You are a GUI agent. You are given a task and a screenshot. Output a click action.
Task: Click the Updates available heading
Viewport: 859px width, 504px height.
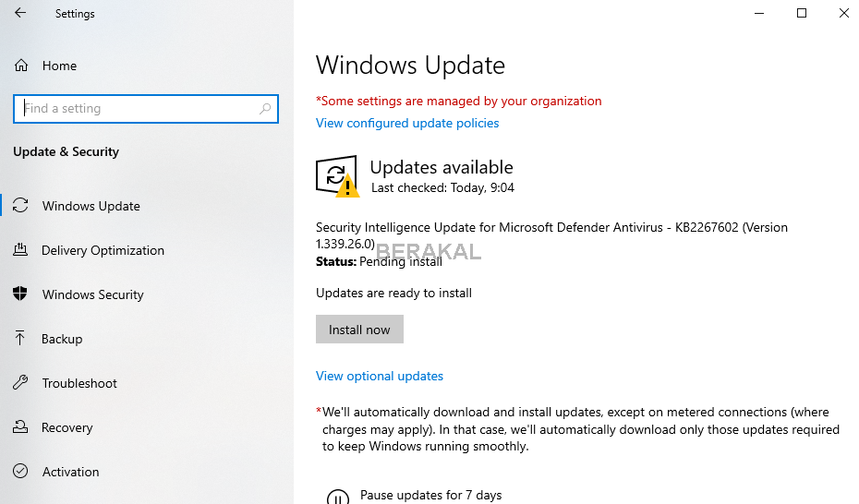pos(442,167)
